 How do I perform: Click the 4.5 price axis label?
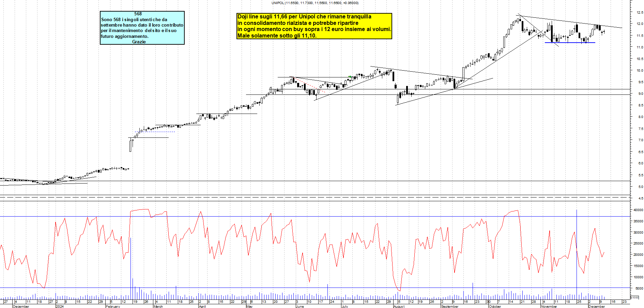[x=640, y=198]
